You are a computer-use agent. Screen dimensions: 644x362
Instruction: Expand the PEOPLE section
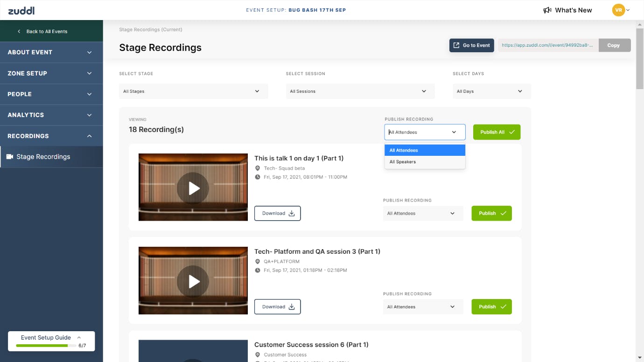[51, 94]
